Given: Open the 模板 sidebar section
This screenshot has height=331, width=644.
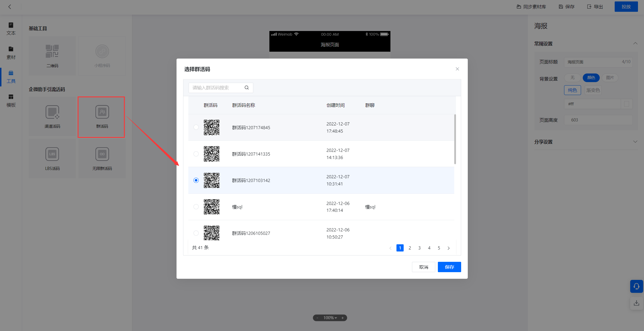Looking at the screenshot, I should point(11,101).
